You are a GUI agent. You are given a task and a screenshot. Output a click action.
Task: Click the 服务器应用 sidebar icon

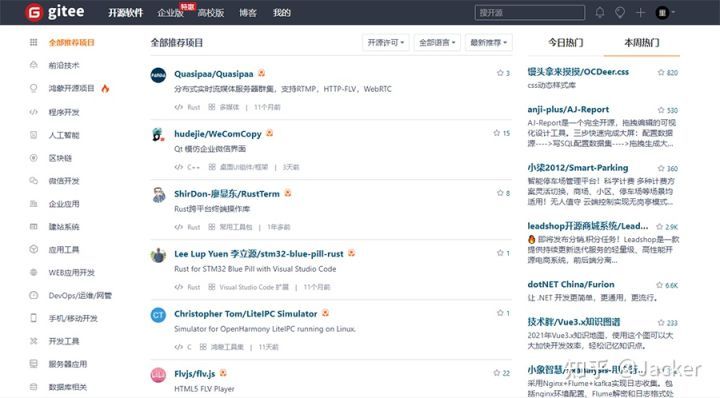point(34,364)
